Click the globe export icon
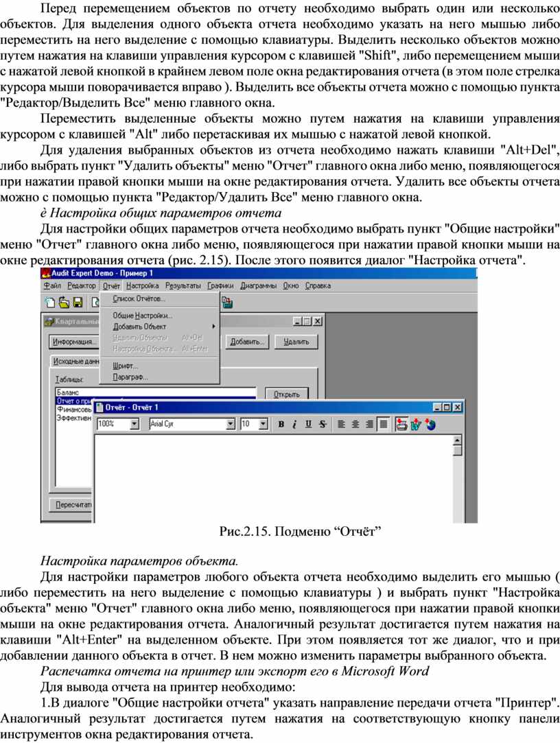The image size is (560, 743). pyautogui.click(x=430, y=424)
